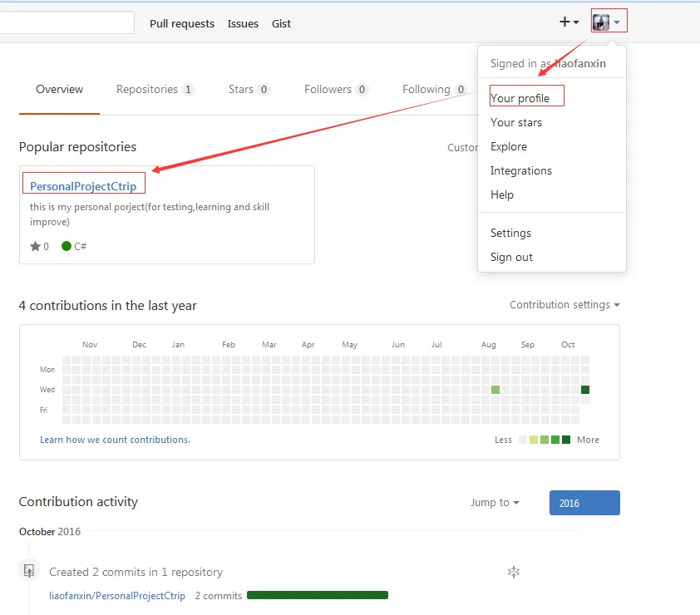Image resolution: width=700 pixels, height=615 pixels.
Task: Select Your profile from dropdown menu
Action: [520, 98]
